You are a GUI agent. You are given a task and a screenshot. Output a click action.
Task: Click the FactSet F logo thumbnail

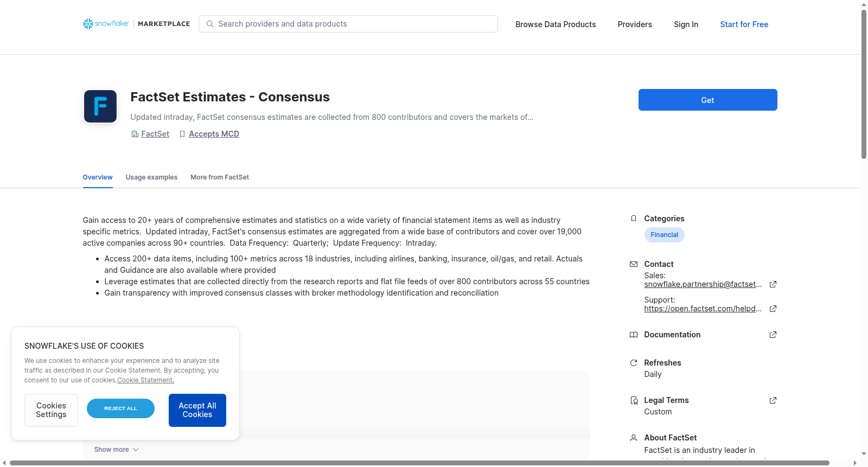100,106
